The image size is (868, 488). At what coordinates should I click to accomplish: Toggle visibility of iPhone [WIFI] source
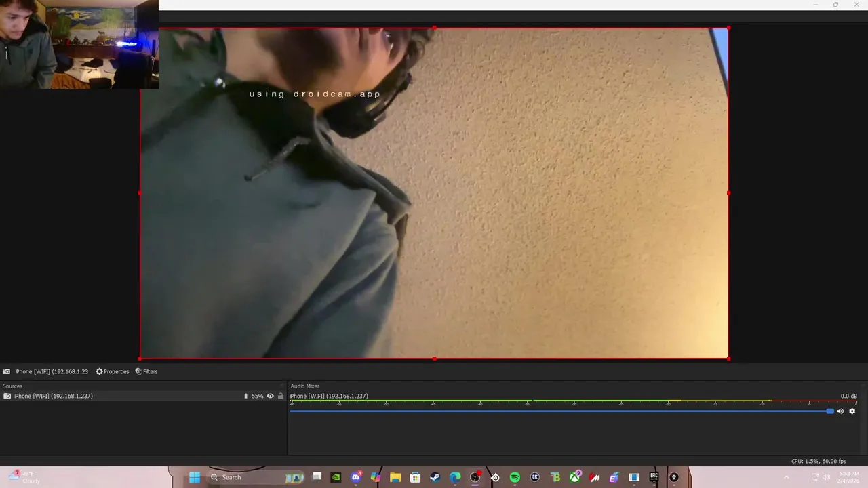pyautogui.click(x=271, y=396)
